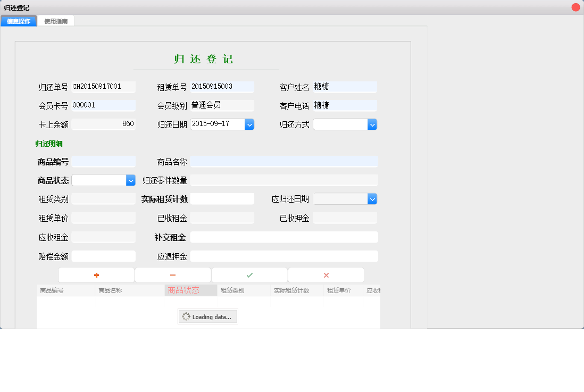Click the 补交租金 input field
This screenshot has width=584, height=392.
tap(284, 237)
